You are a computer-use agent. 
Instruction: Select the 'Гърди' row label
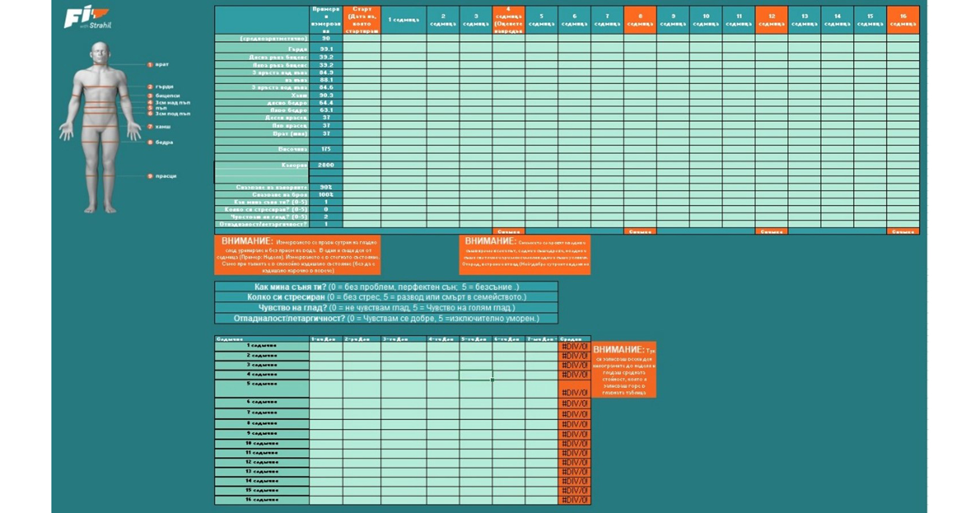[262, 49]
